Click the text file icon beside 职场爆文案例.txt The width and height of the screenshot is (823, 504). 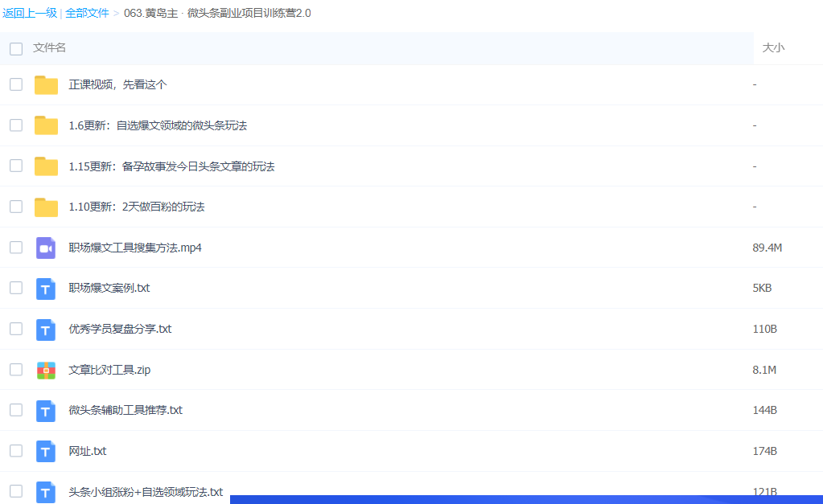pyautogui.click(x=46, y=288)
